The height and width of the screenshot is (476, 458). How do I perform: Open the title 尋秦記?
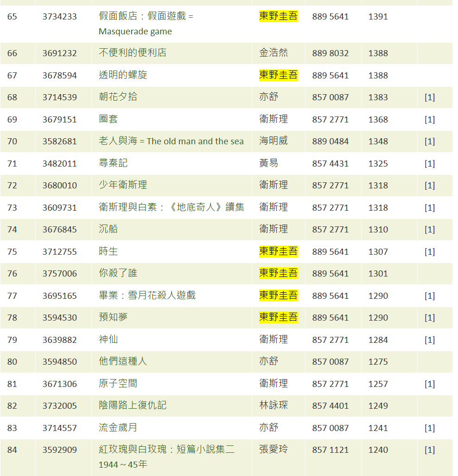113,163
